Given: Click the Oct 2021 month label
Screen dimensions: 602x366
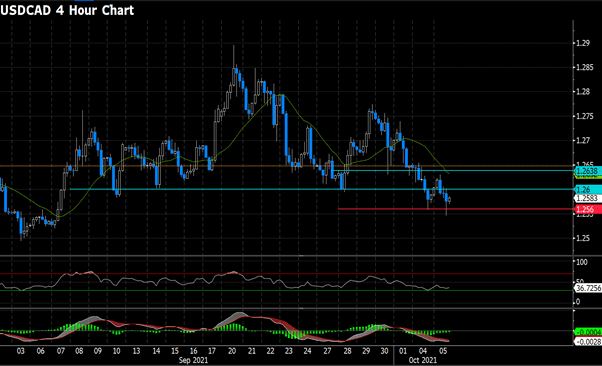Looking at the screenshot, I should [x=423, y=360].
